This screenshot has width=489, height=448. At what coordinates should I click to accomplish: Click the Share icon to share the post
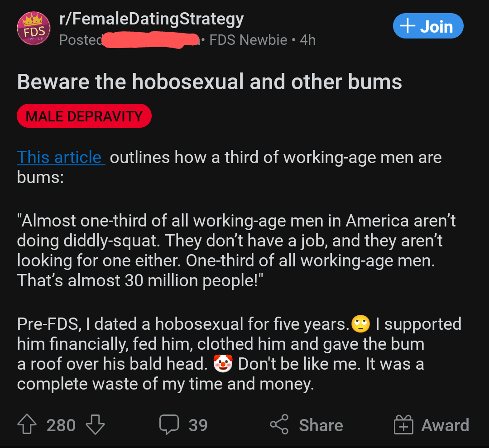(279, 425)
